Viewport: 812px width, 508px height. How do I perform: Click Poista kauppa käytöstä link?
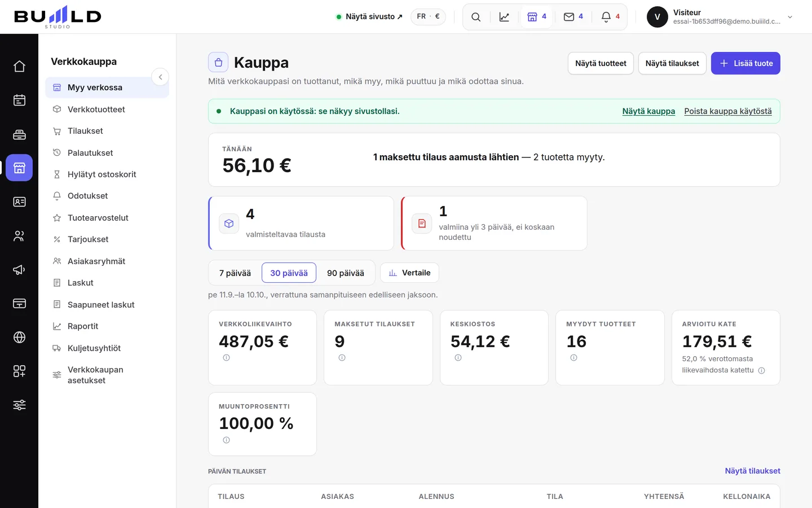pos(728,111)
